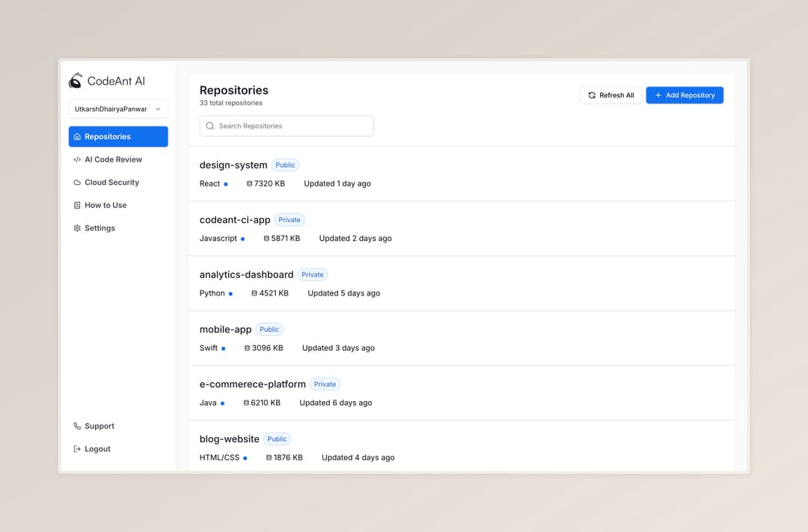808x532 pixels.
Task: Focus the Search Repositories field
Action: tap(292, 126)
